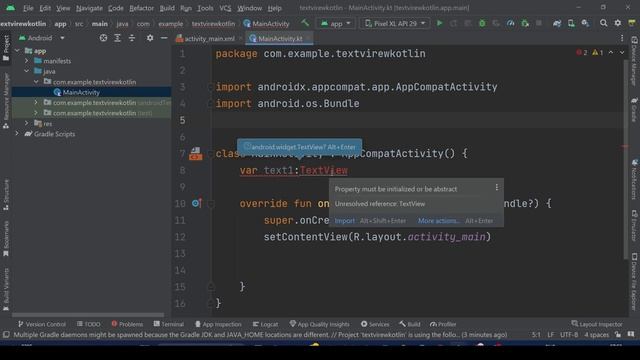Image resolution: width=640 pixels, height=360 pixels.
Task: Go to previous highlighted error arrow
Action: click(611, 53)
